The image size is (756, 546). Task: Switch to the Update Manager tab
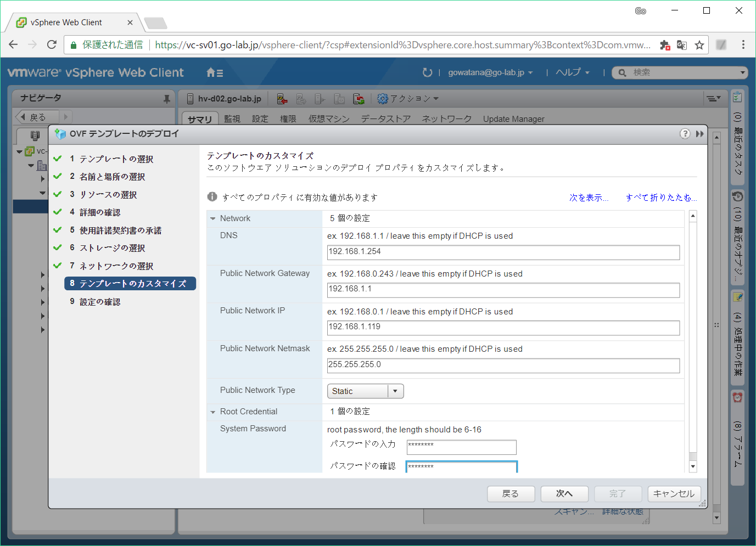(514, 119)
